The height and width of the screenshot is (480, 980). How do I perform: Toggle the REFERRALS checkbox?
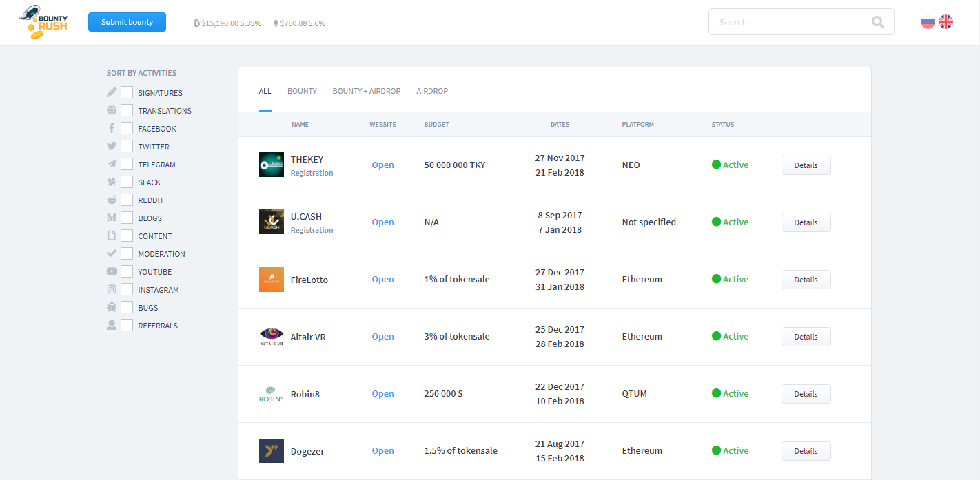tap(127, 325)
